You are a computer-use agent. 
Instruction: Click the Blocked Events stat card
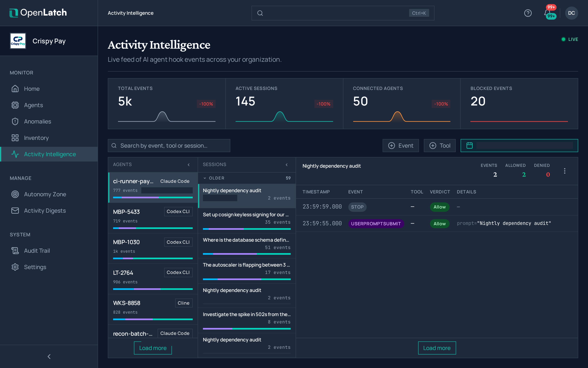(519, 104)
